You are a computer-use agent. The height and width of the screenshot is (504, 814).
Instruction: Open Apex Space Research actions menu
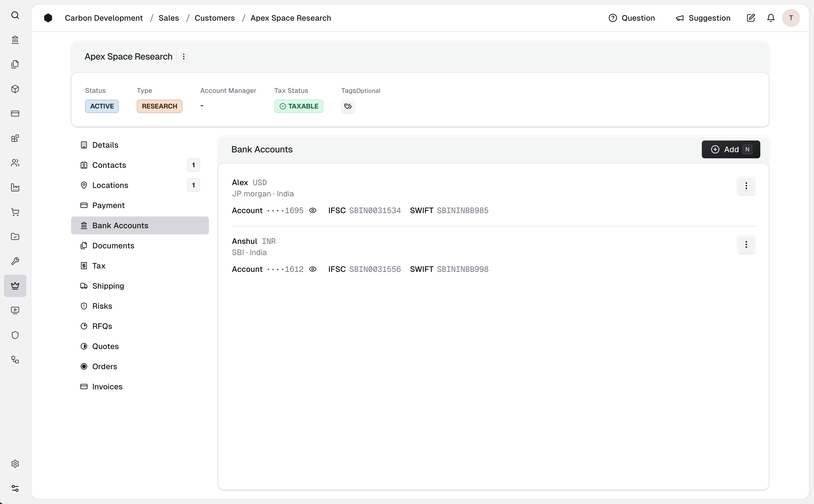pos(184,57)
